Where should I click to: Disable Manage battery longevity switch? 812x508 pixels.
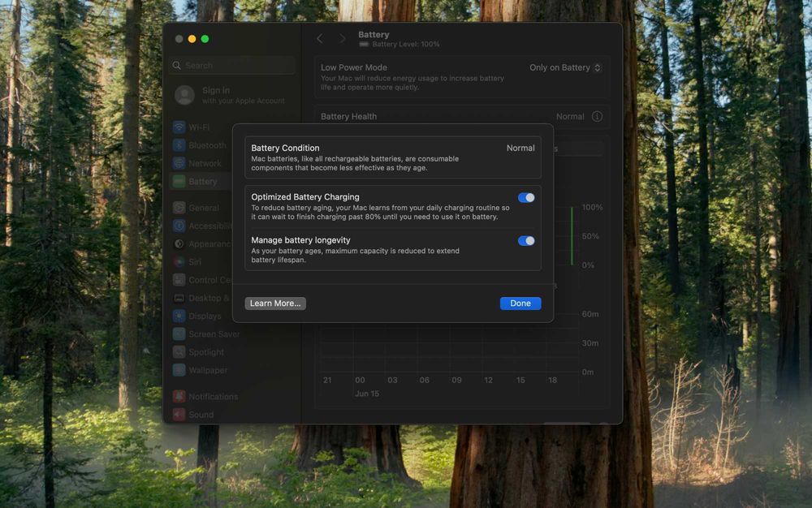point(526,240)
